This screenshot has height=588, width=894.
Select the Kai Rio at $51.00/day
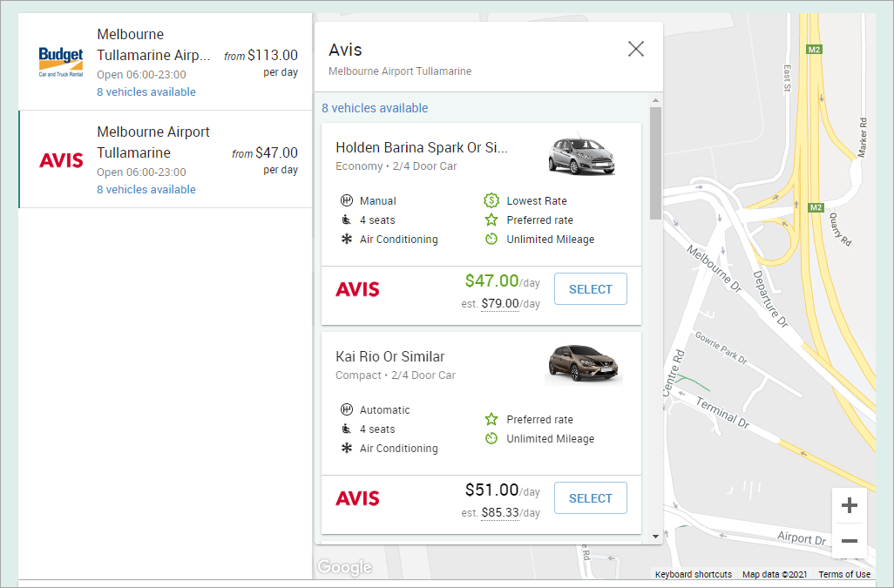[x=591, y=498]
